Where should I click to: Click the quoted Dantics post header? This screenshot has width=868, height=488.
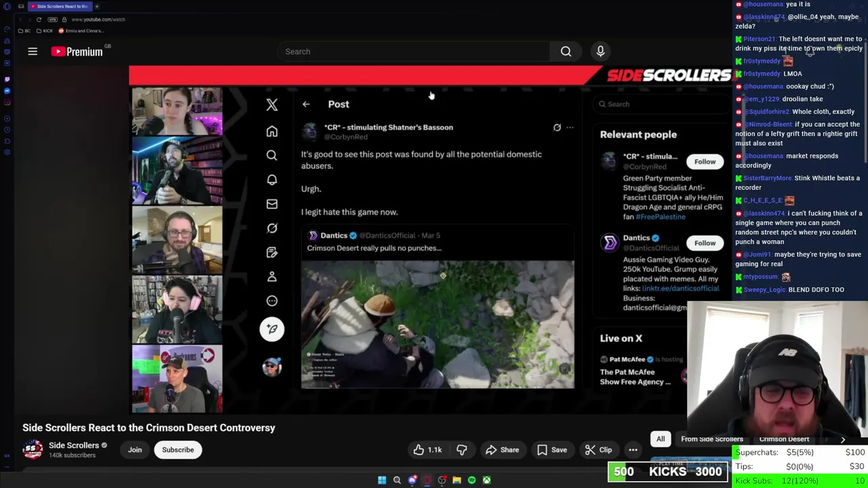[374, 235]
